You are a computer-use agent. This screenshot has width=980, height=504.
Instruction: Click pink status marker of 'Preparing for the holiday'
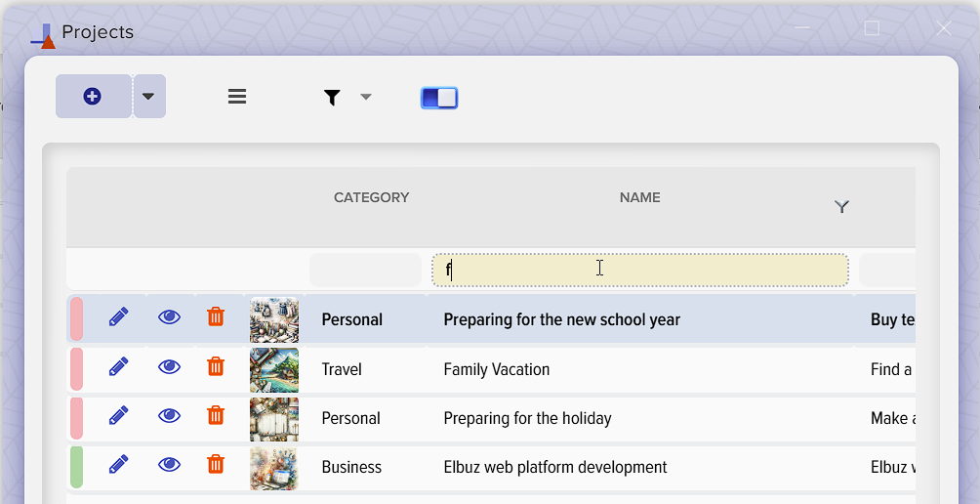76,418
